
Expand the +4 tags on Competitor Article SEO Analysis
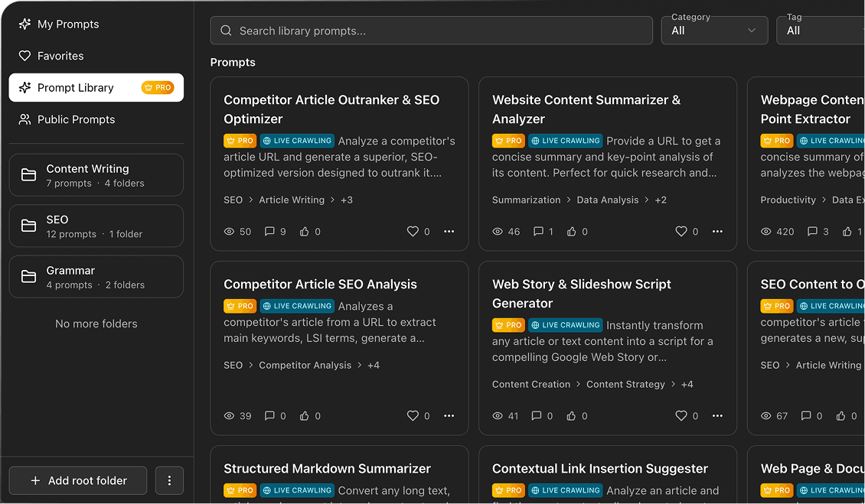(374, 366)
